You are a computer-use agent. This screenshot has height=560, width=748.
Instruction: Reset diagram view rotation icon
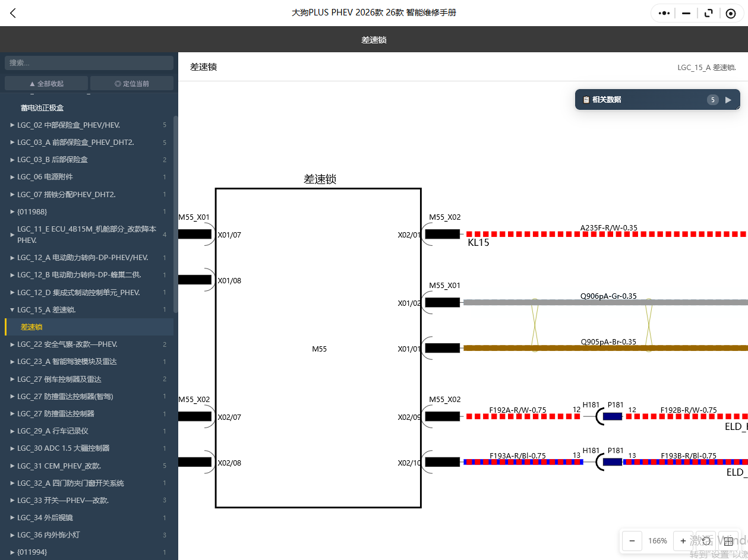click(706, 541)
